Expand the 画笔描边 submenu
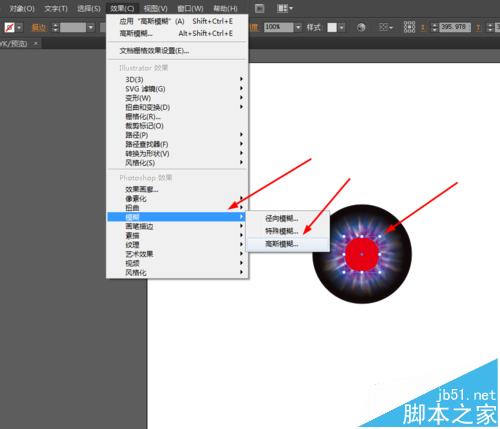This screenshot has height=429, width=500. click(x=177, y=226)
